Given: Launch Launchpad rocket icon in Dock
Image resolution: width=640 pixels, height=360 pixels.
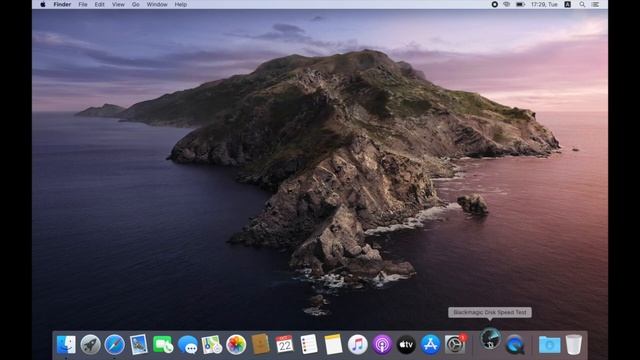Looking at the screenshot, I should 90,345.
